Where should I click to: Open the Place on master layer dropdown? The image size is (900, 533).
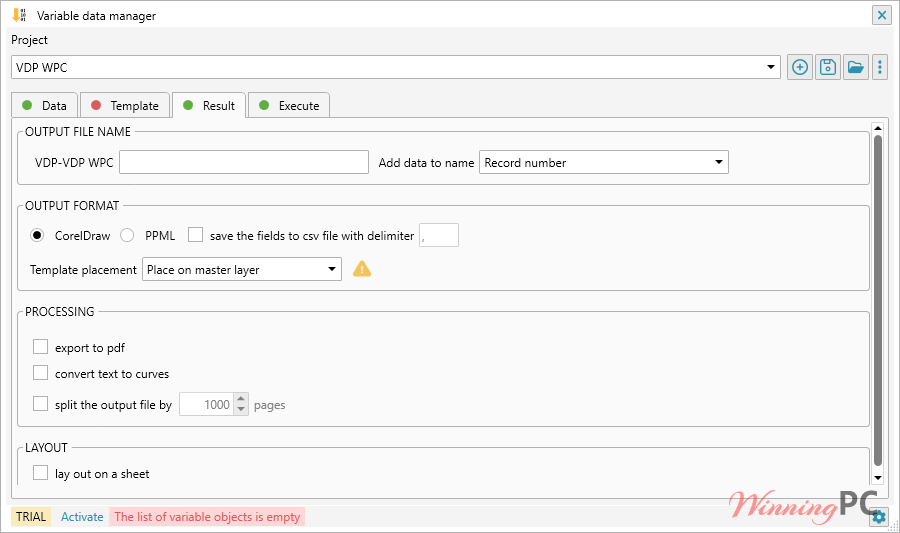(x=332, y=269)
